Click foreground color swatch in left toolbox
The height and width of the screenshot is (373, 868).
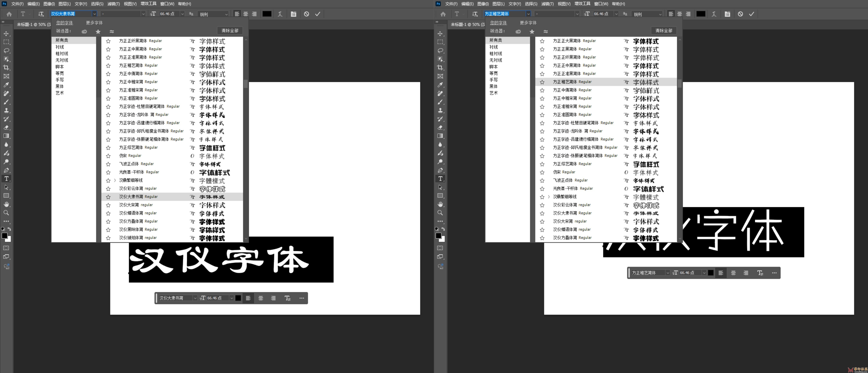click(4, 236)
